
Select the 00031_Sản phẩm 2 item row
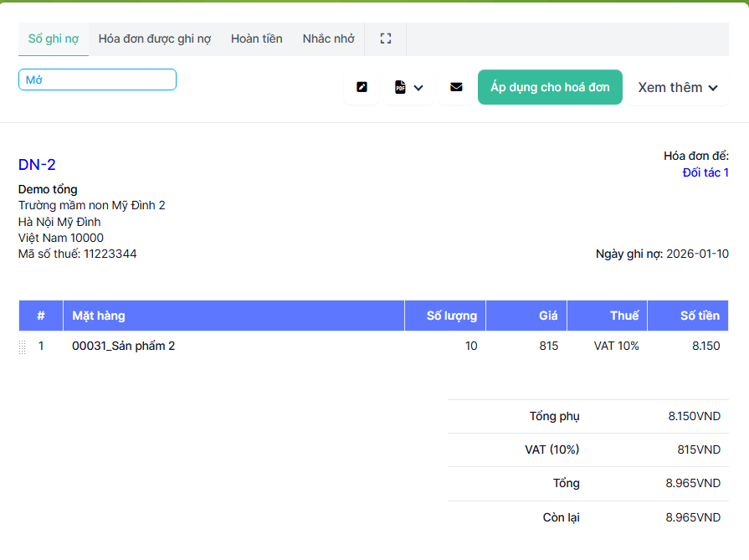(x=124, y=346)
